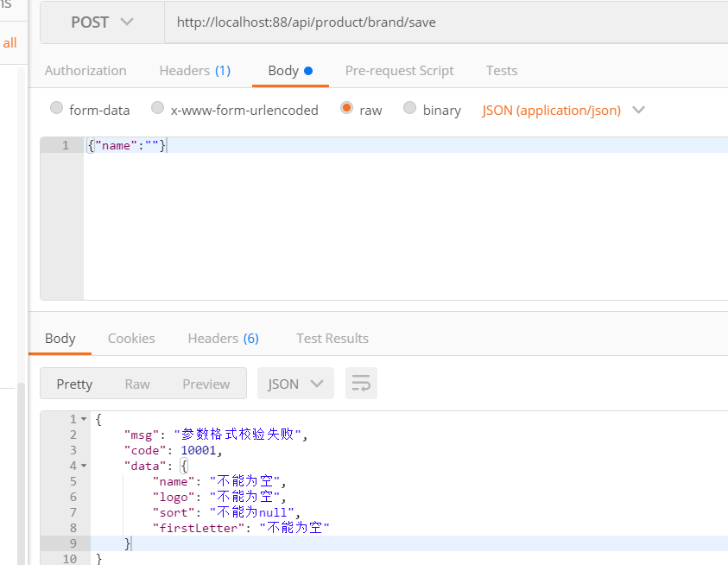Show the response Preview view
The width and height of the screenshot is (728, 565).
(206, 384)
